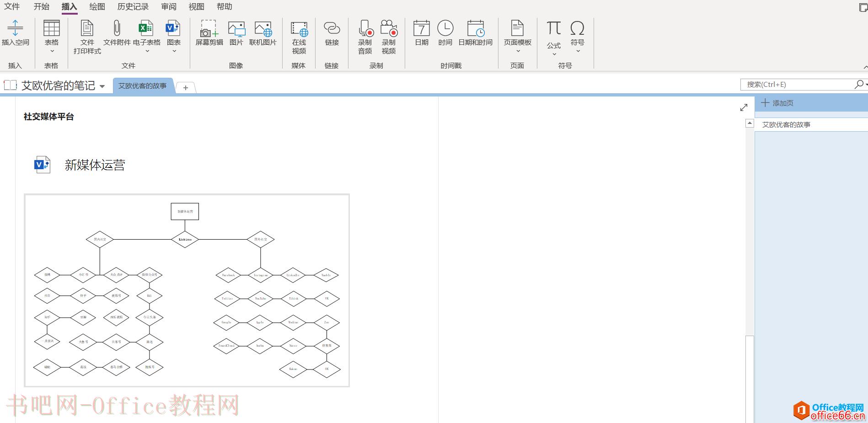Expand the Symbol dropdown arrow

point(578,51)
